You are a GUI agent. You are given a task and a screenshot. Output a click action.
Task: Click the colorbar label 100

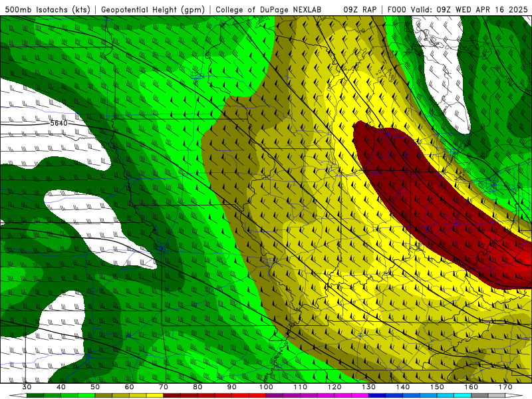pos(266,387)
